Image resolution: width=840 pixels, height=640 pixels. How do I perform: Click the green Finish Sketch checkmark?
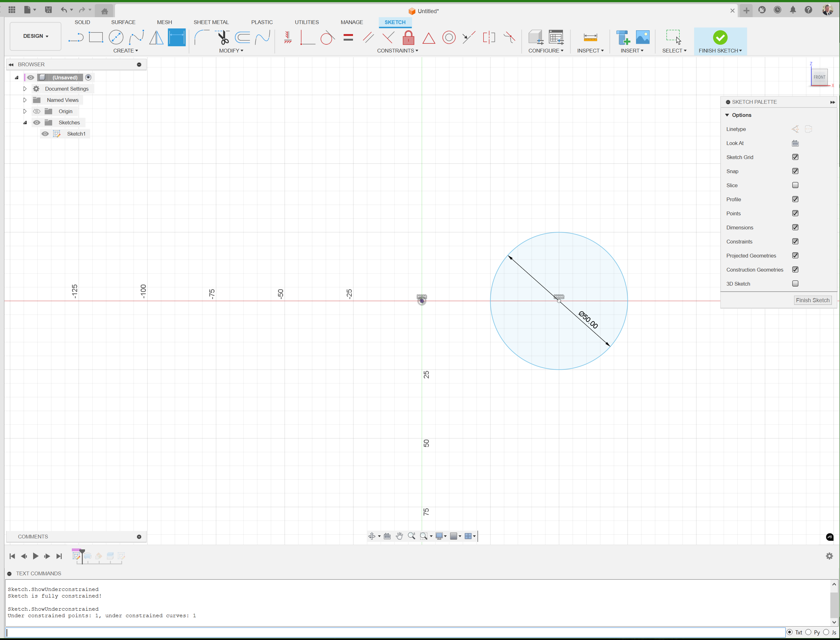pos(720,37)
